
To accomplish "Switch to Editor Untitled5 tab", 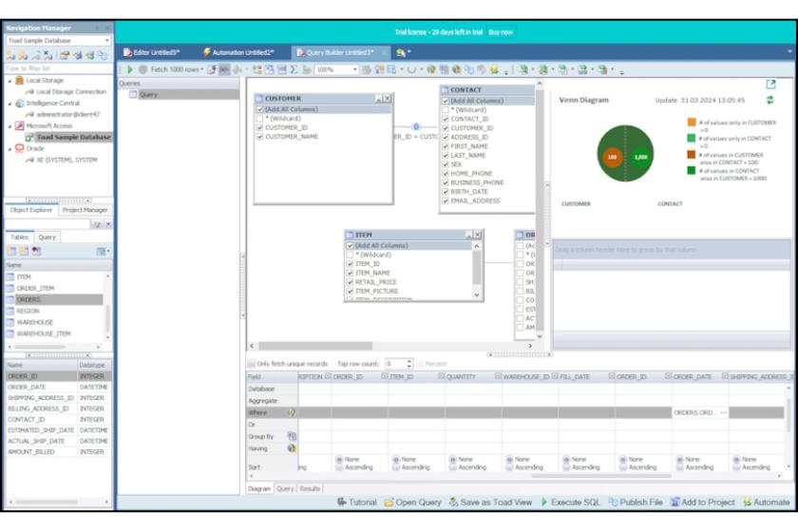I will coord(152,52).
